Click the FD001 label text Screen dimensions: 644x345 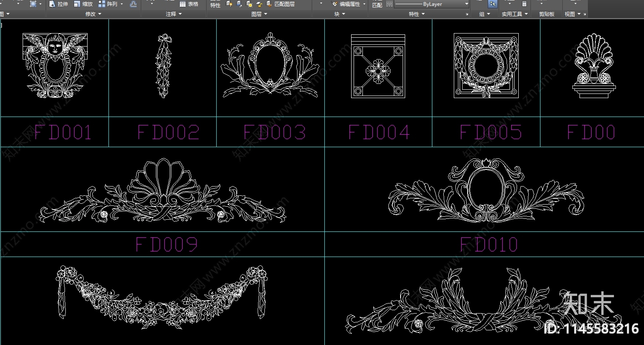point(62,132)
